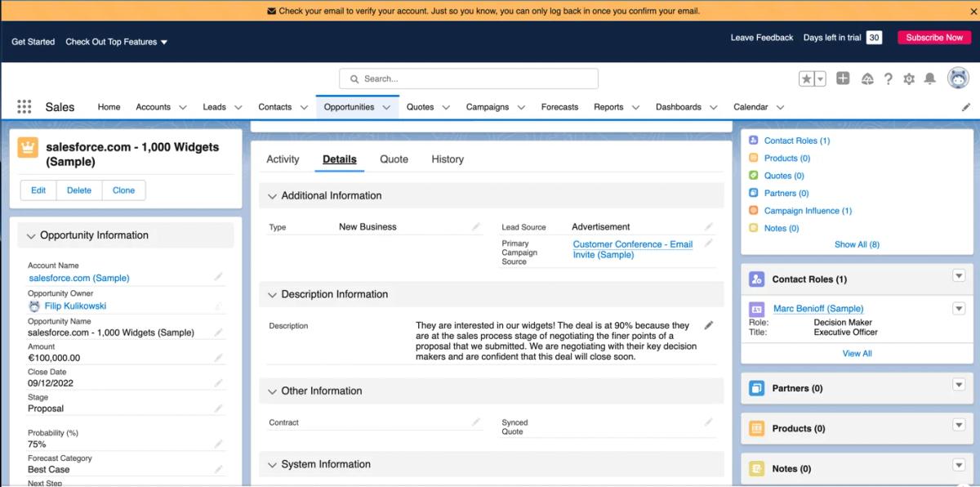Open the Check Out Top Features dropdown

[117, 42]
